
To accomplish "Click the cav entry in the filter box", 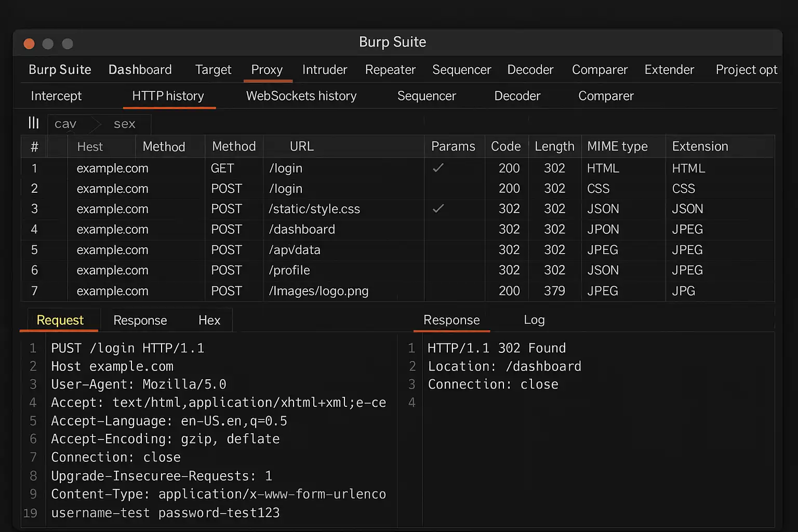I will 65,124.
